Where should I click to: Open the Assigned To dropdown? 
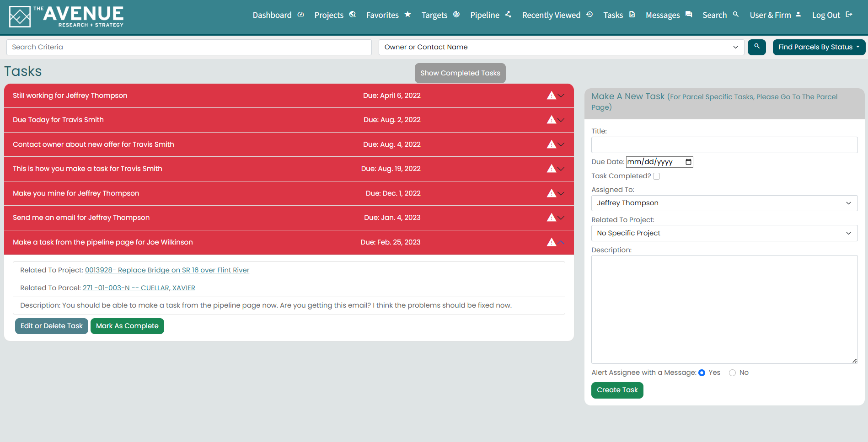coord(724,203)
